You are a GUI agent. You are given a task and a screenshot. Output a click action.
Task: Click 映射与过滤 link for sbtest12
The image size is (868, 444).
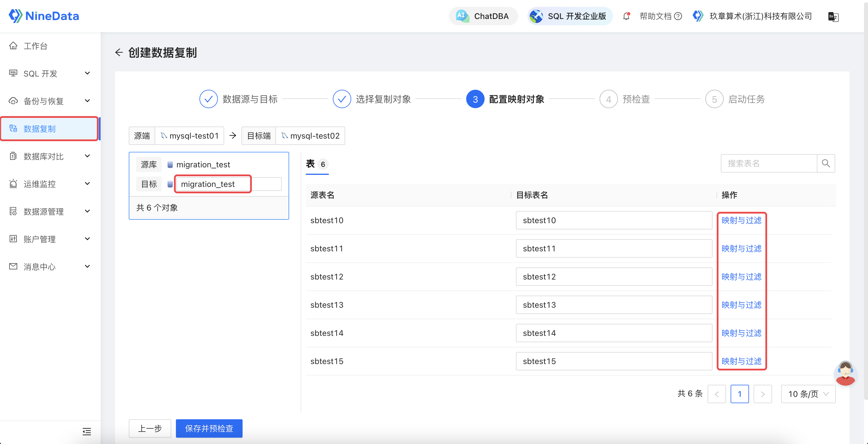coord(741,276)
